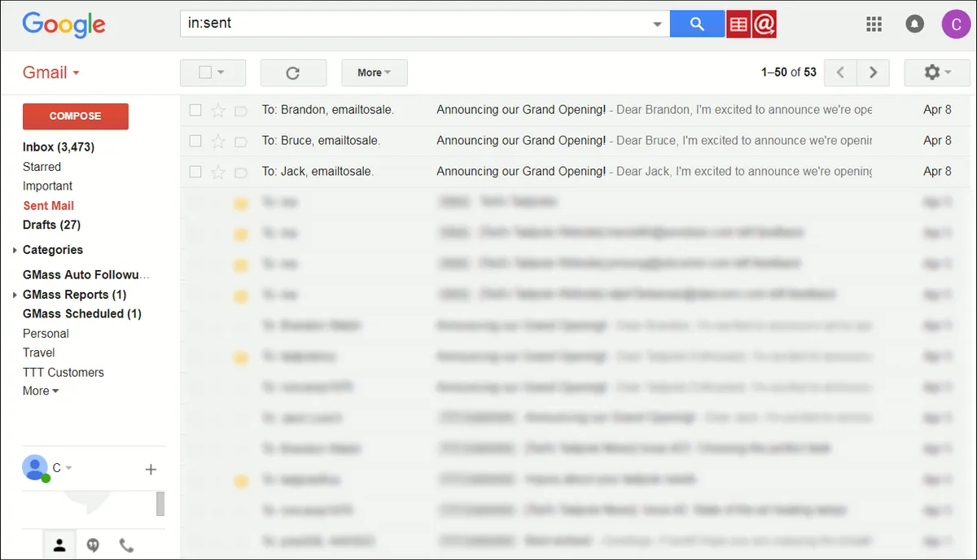The height and width of the screenshot is (560, 977).
Task: Expand the Categories section
Action: (x=15, y=250)
